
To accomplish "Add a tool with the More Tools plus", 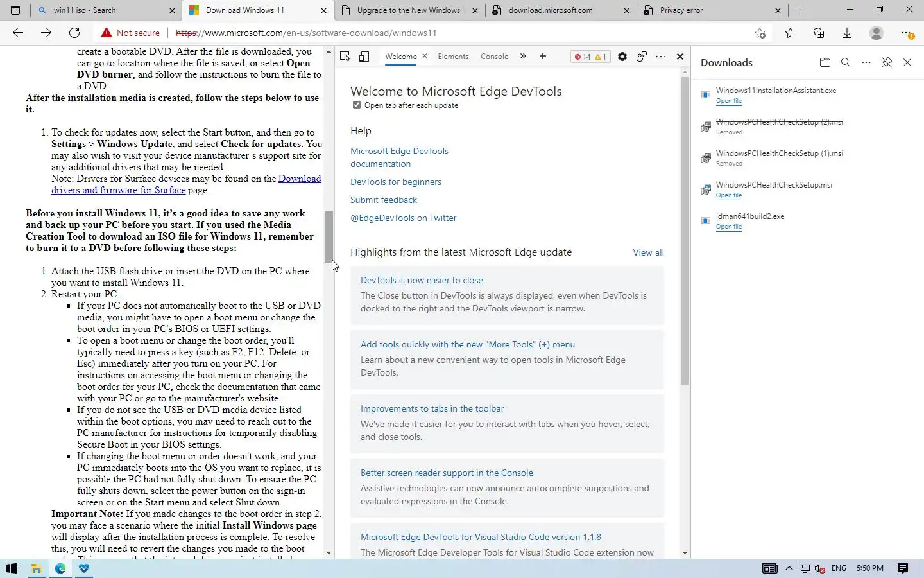I will point(543,57).
